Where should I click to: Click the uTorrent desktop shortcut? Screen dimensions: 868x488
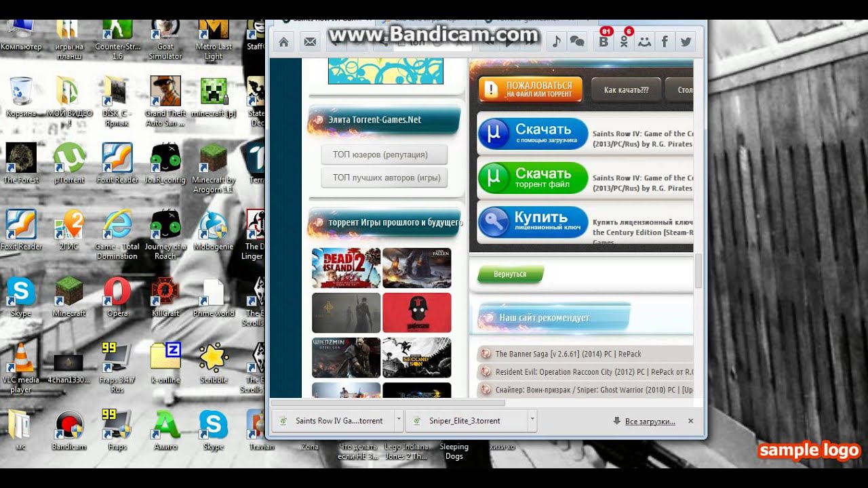click(x=68, y=163)
